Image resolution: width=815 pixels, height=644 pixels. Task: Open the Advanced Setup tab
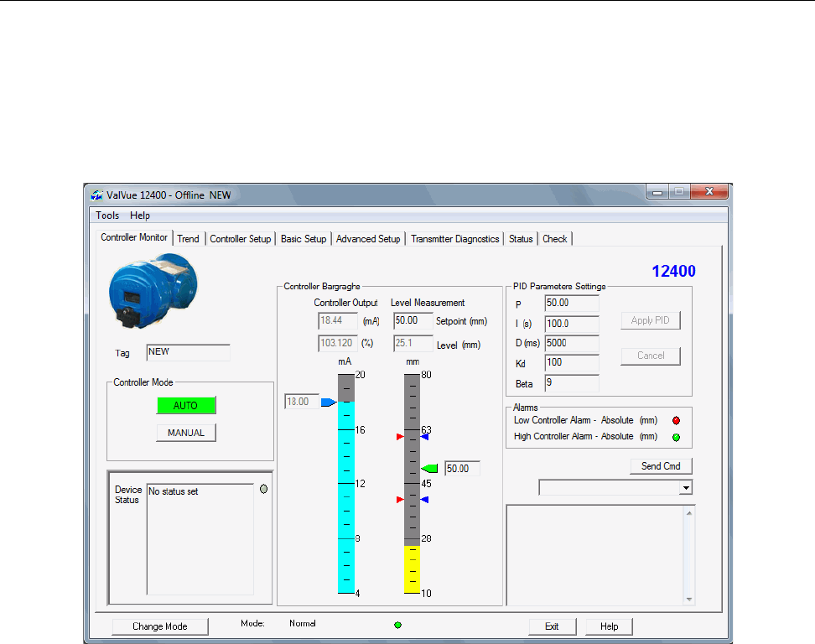point(368,239)
